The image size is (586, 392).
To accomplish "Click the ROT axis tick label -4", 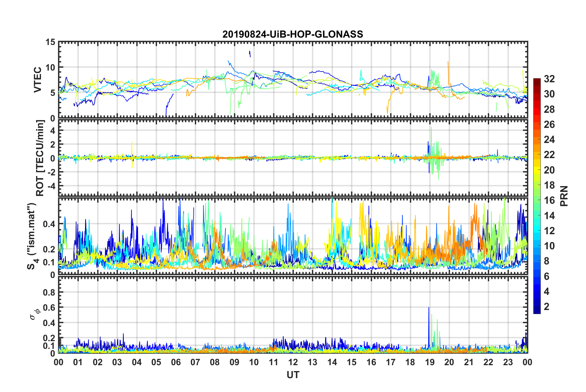I will pos(50,186).
